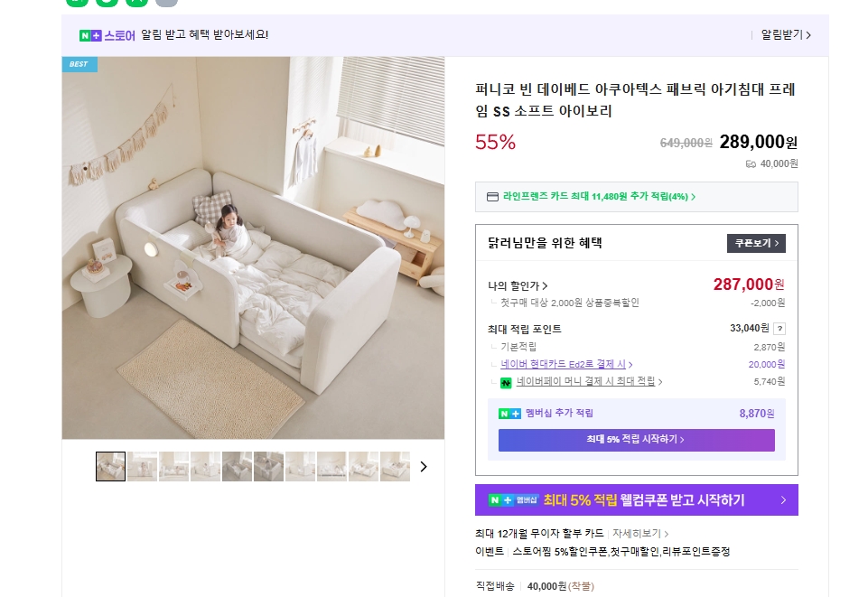Click the N+ icon beside 멤버십 추가 적립

509,414
